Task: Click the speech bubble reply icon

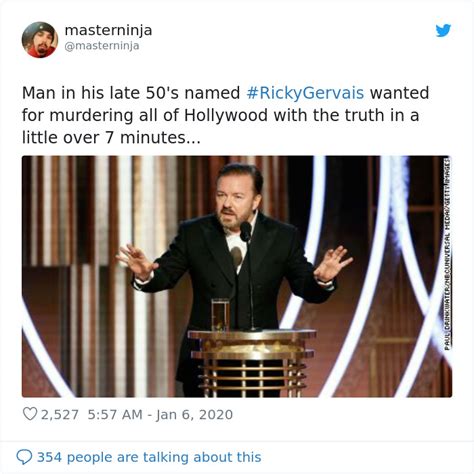Action: pos(24,457)
